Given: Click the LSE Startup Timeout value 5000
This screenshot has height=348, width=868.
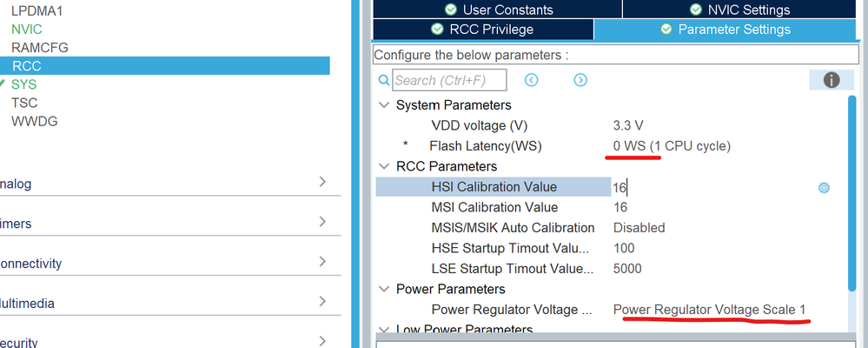Looking at the screenshot, I should [627, 269].
